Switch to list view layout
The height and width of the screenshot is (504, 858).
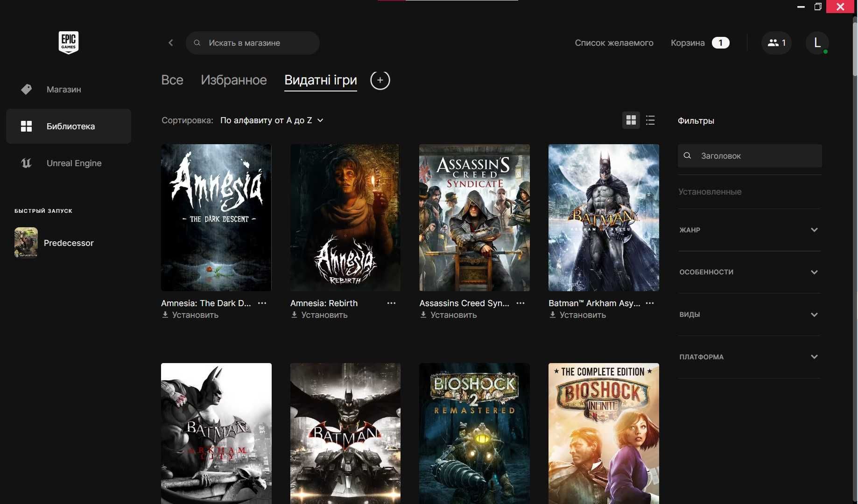[650, 120]
